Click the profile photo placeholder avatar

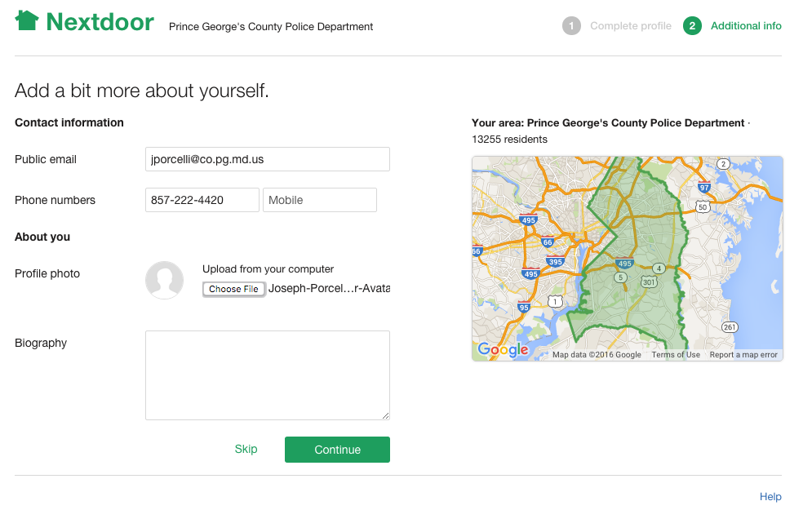click(164, 280)
